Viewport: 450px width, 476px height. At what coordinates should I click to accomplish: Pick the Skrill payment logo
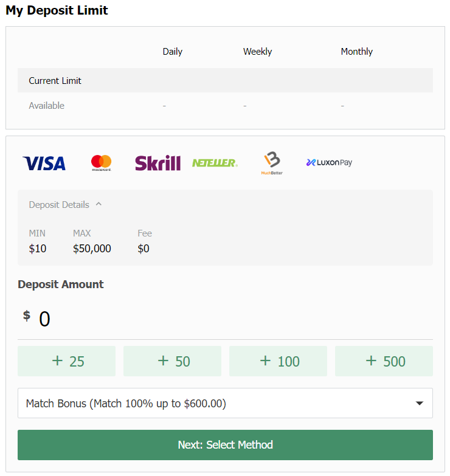click(x=158, y=163)
